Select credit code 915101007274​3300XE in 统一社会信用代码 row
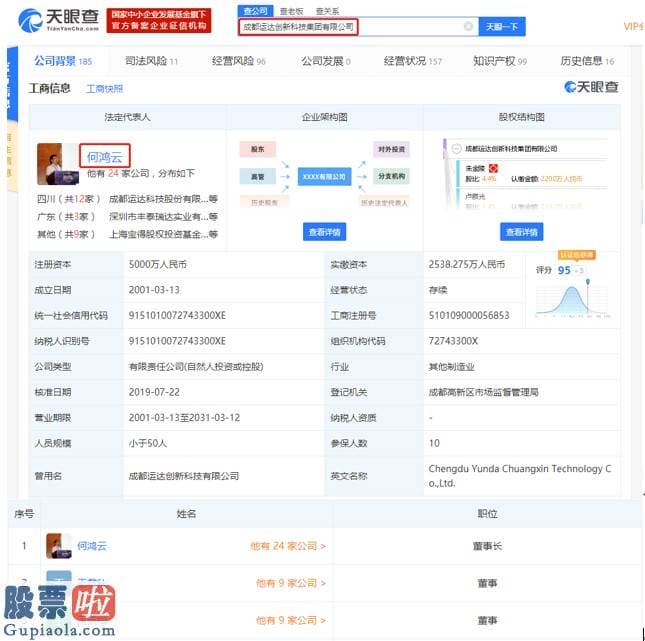The width and height of the screenshot is (645, 641). tap(177, 316)
